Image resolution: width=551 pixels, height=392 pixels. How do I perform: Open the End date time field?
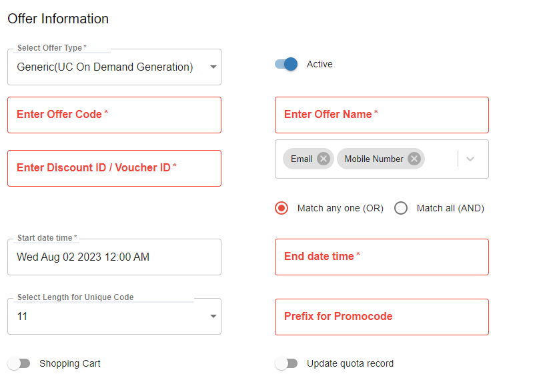click(x=382, y=257)
